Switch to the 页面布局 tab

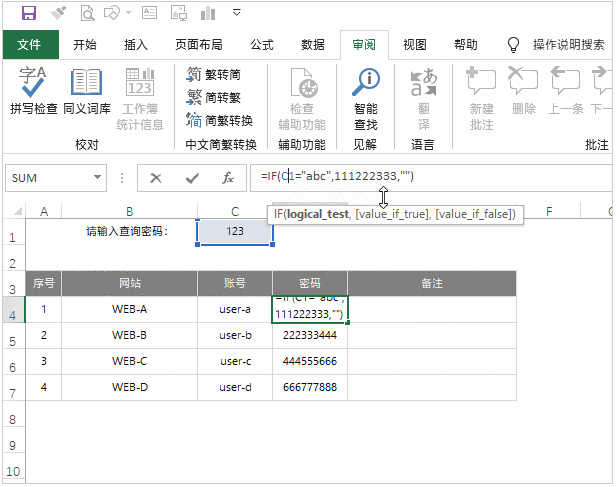click(x=199, y=45)
